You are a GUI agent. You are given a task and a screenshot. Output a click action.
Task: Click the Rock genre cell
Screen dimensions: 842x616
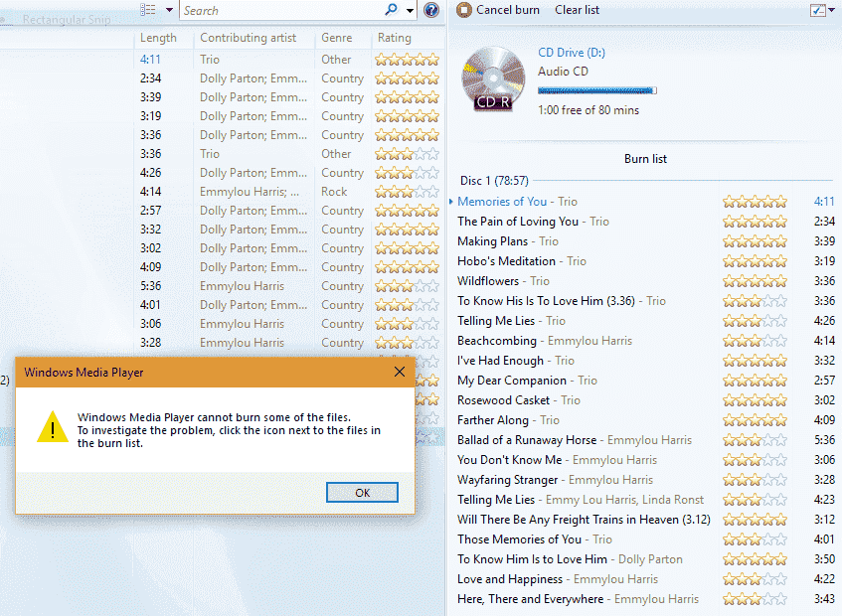point(334,192)
